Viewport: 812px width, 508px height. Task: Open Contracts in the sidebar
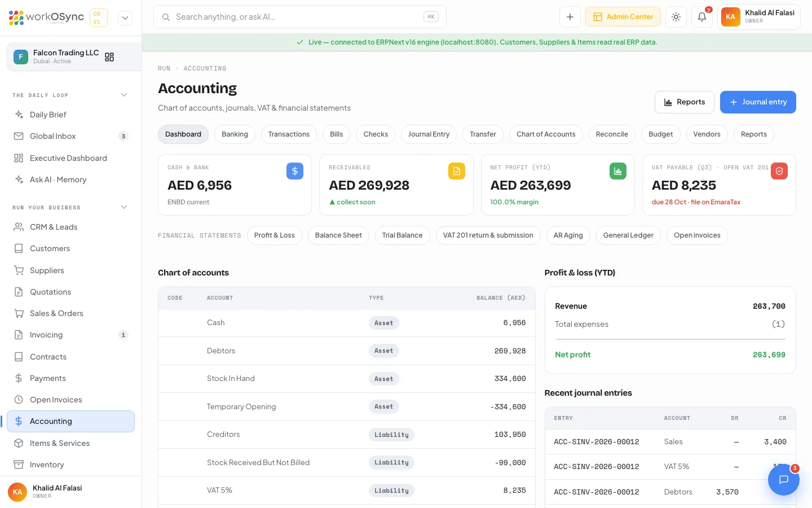pyautogui.click(x=70, y=357)
